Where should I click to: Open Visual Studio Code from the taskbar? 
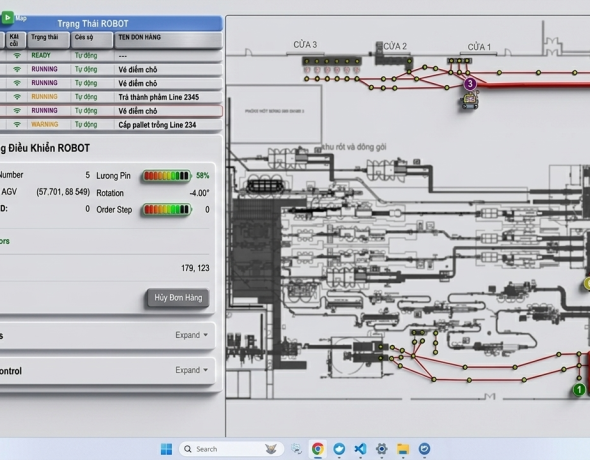[360, 449]
